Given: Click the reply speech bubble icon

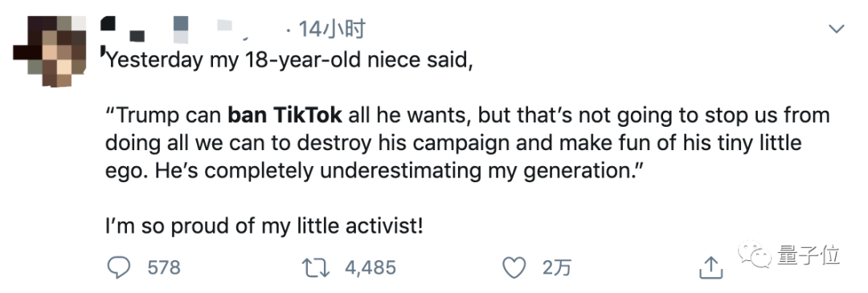Looking at the screenshot, I should click(118, 268).
